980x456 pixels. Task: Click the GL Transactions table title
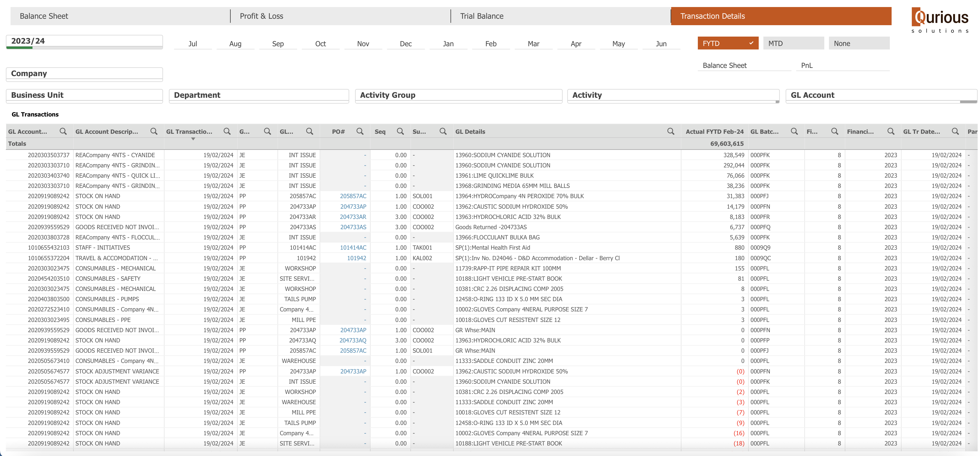click(x=35, y=114)
